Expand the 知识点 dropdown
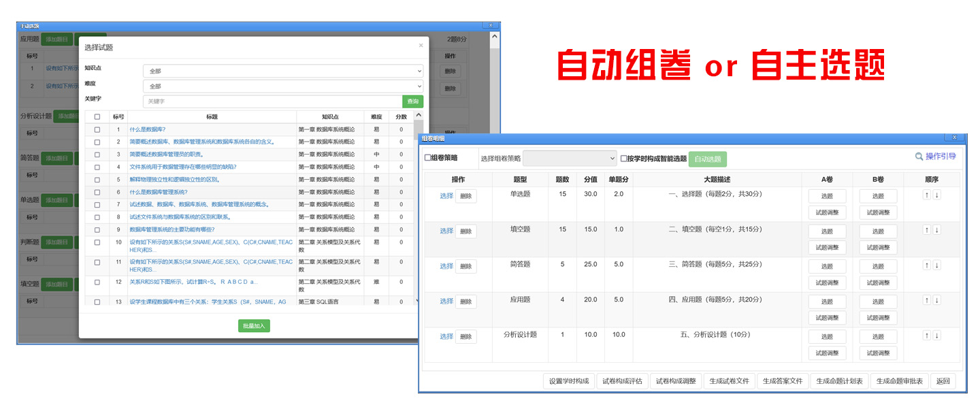This screenshot has height=420, width=980. pyautogui.click(x=282, y=71)
